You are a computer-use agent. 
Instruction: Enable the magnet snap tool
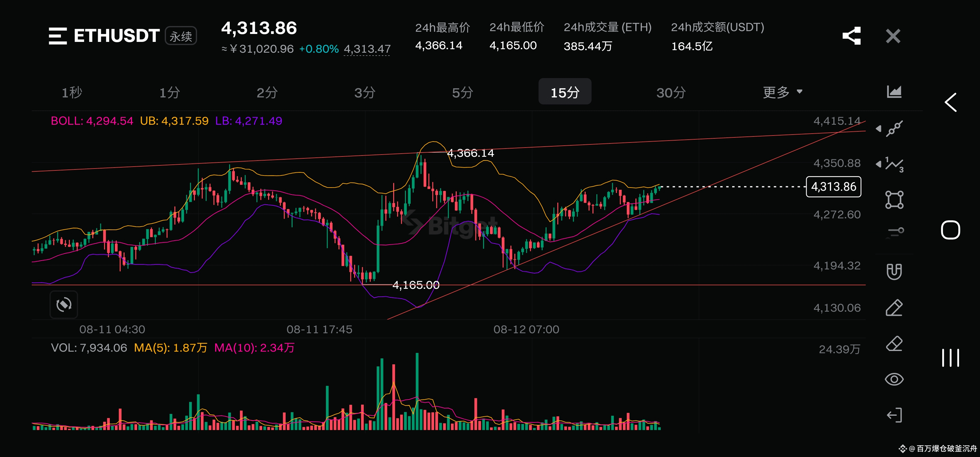click(894, 272)
